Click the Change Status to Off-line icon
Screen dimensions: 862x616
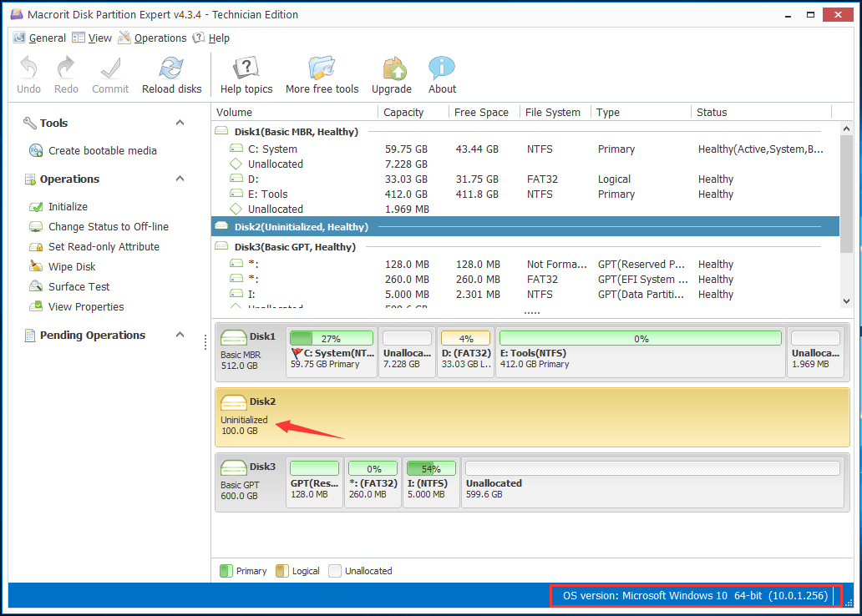pos(36,226)
